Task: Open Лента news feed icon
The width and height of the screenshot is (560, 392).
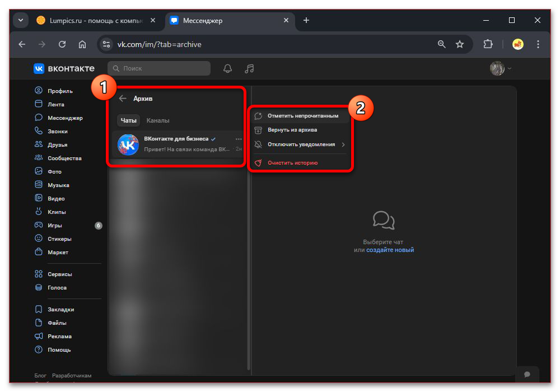Action: coord(39,104)
